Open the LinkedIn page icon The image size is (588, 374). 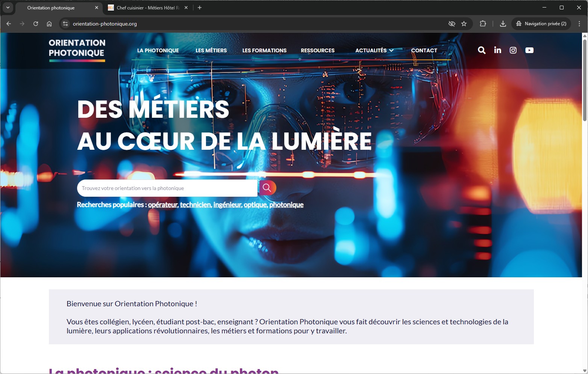pos(497,50)
